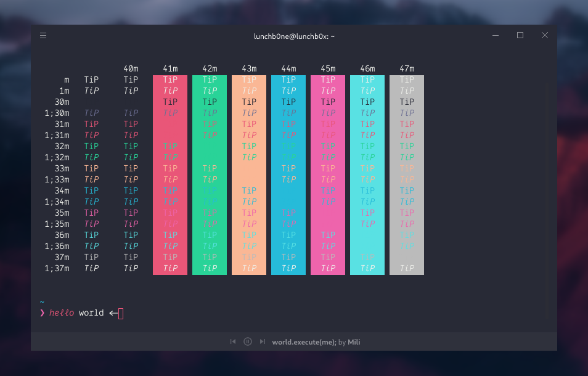Click the row label 1m
This screenshot has height=376, width=588.
coord(64,91)
